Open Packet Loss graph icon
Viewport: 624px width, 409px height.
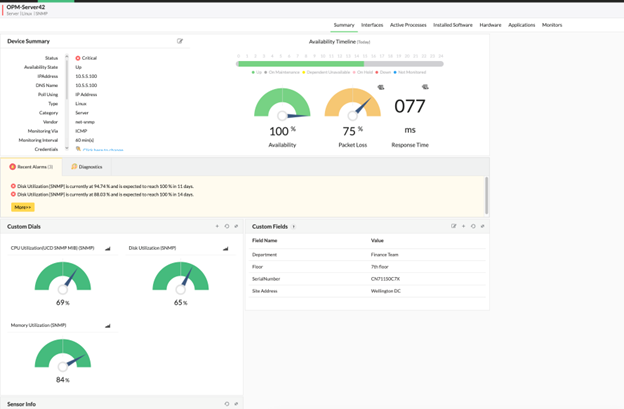point(380,87)
